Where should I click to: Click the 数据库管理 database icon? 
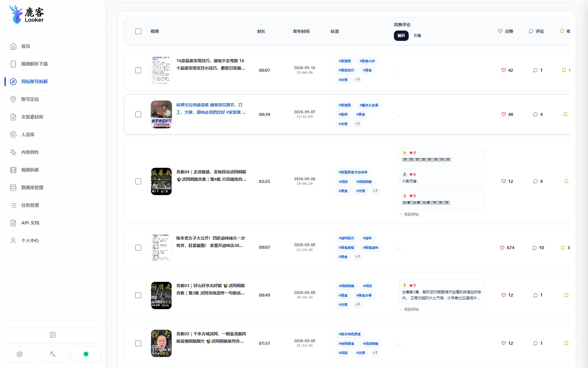point(13,188)
